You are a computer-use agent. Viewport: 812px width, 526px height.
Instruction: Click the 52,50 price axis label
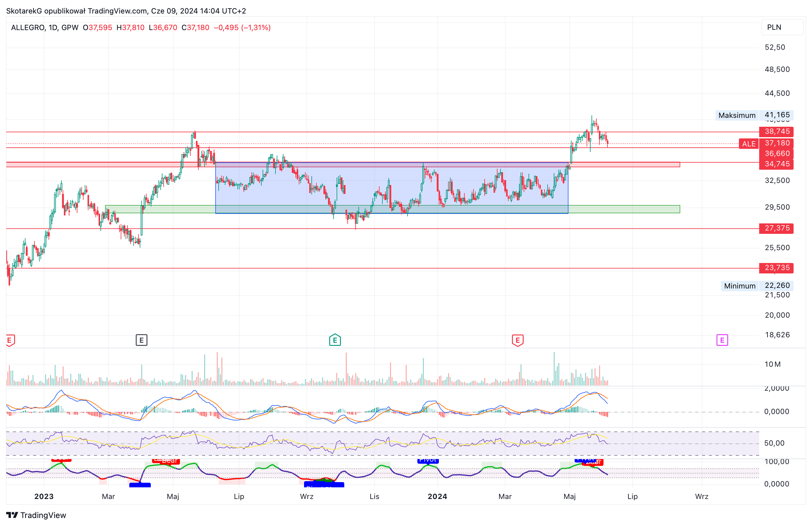[775, 47]
